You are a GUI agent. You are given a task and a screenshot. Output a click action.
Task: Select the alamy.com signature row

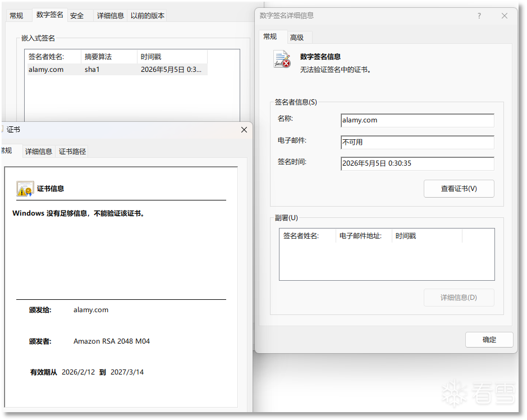click(117, 70)
